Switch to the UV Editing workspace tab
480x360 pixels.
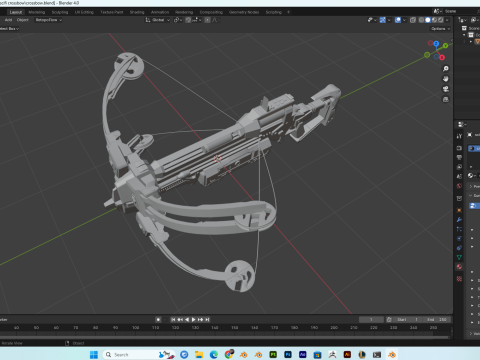click(84, 12)
